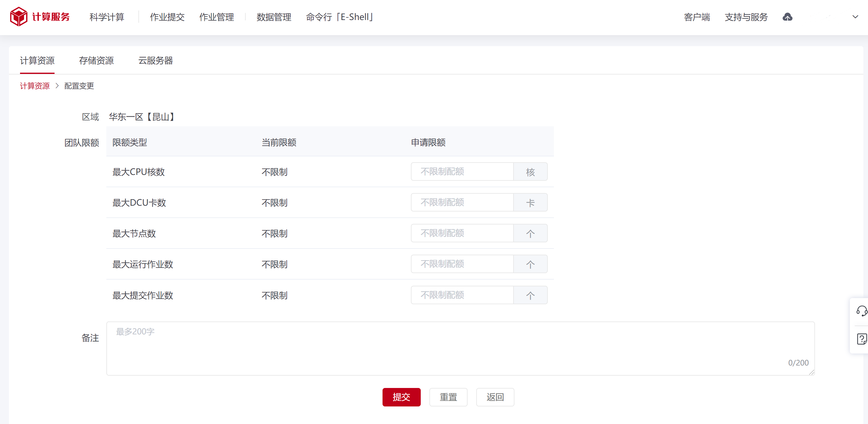Click the 最大节点数 row label
Screen dimensions: 868x424
(x=134, y=233)
